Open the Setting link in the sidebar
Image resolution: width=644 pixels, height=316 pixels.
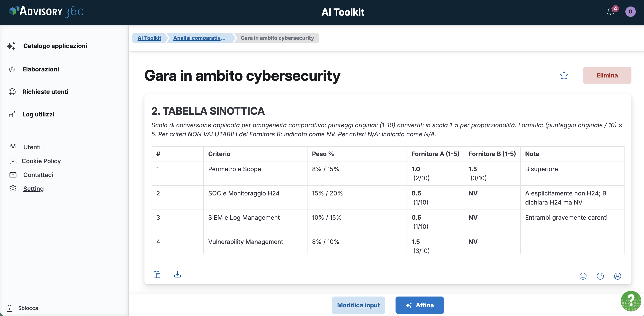(x=33, y=189)
